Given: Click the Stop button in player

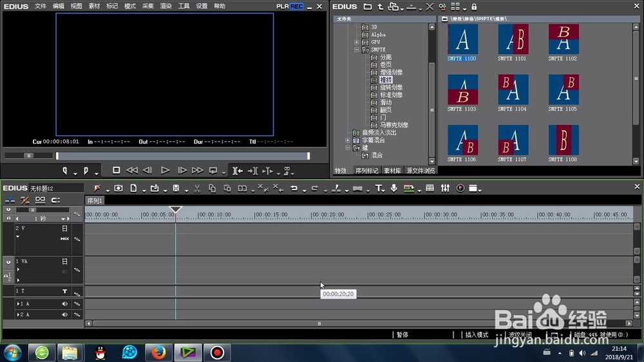Looking at the screenshot, I should (x=116, y=170).
